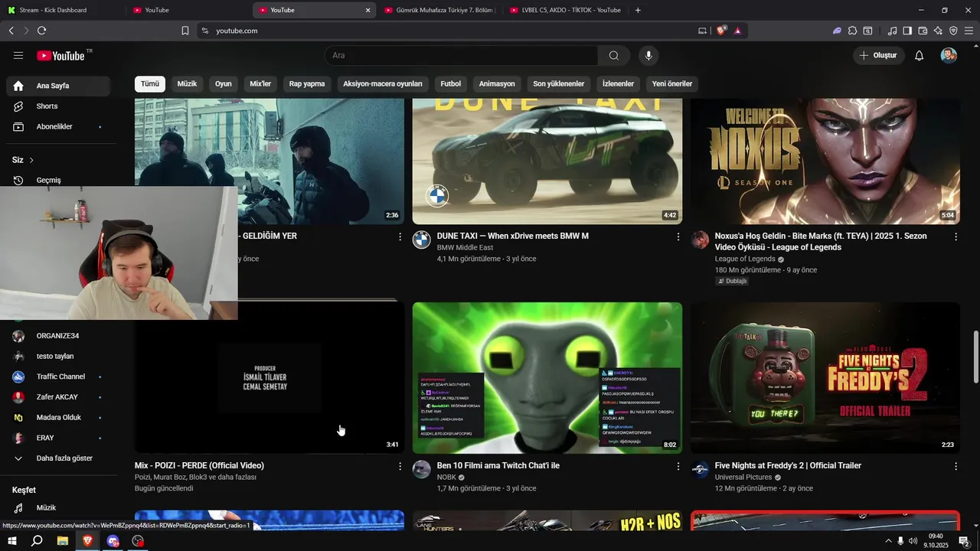Select the Aksiyon-macera oyunları chip
This screenshot has height=551, width=980.
click(x=383, y=84)
